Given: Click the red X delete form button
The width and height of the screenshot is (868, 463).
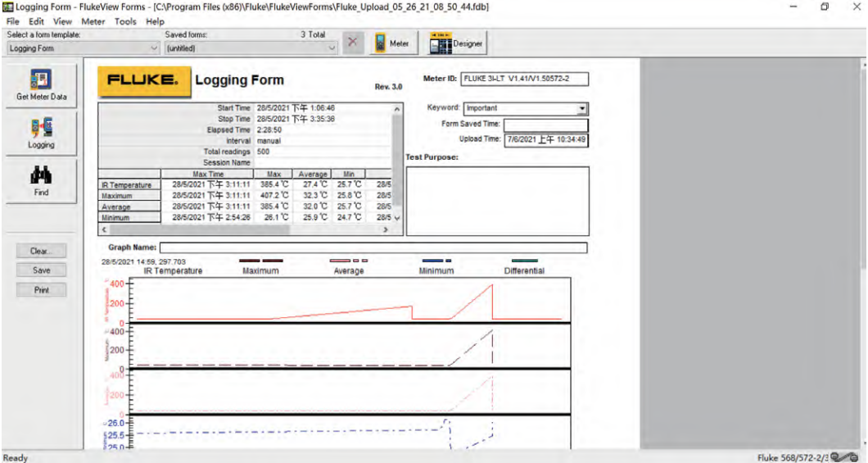Looking at the screenshot, I should click(353, 43).
